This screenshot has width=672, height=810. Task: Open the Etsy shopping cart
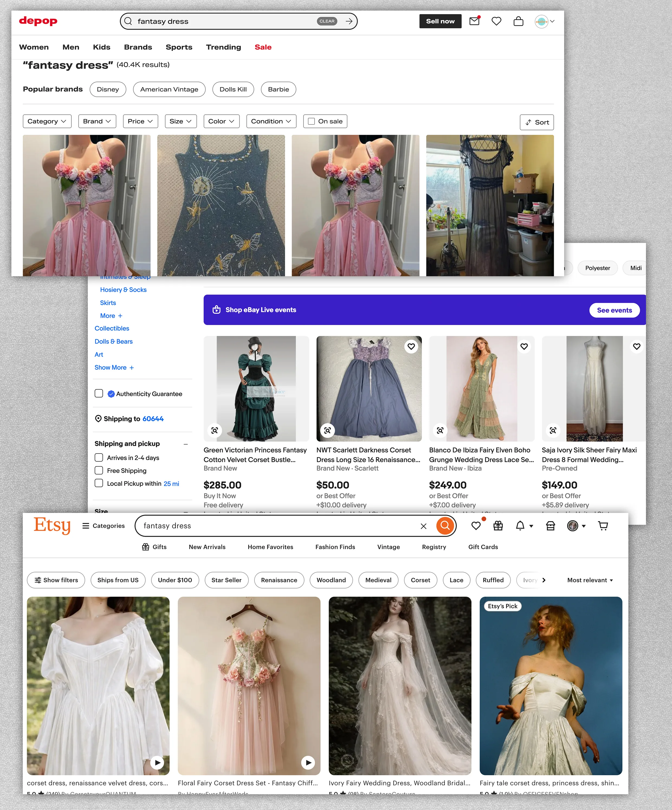[603, 526]
